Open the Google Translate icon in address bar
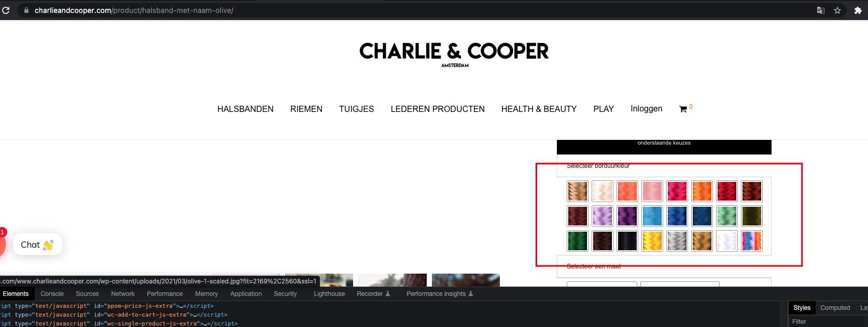This screenshot has height=327, width=868. click(x=820, y=10)
